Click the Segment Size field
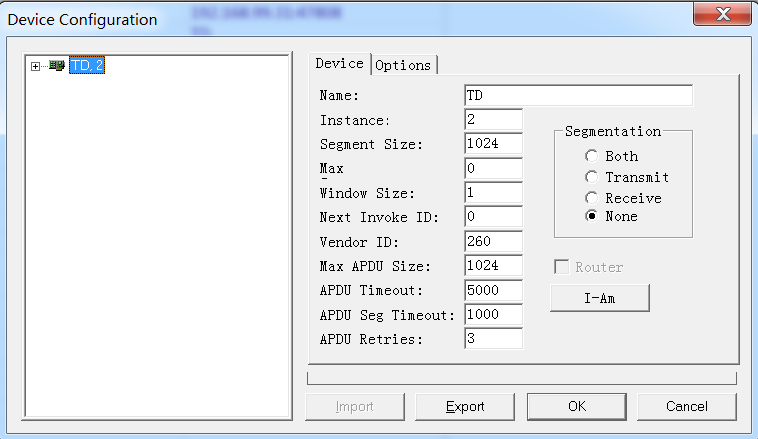758x439 pixels. tap(494, 144)
